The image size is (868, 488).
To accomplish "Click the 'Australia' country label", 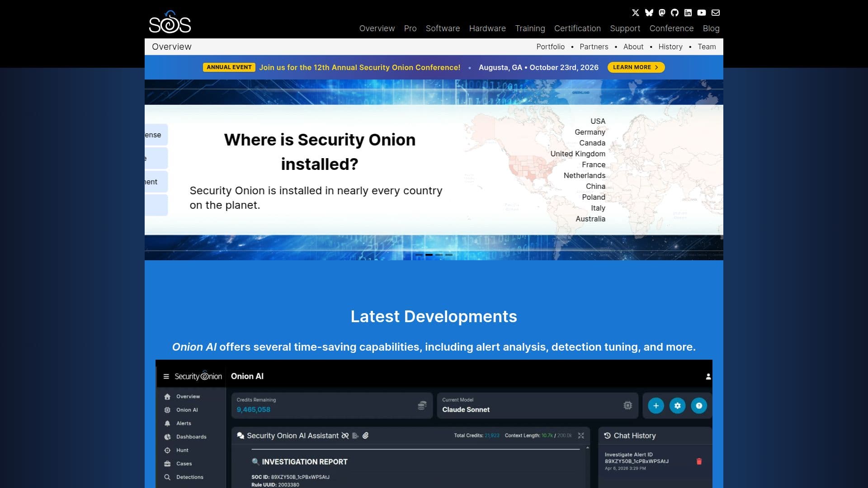I will point(590,219).
